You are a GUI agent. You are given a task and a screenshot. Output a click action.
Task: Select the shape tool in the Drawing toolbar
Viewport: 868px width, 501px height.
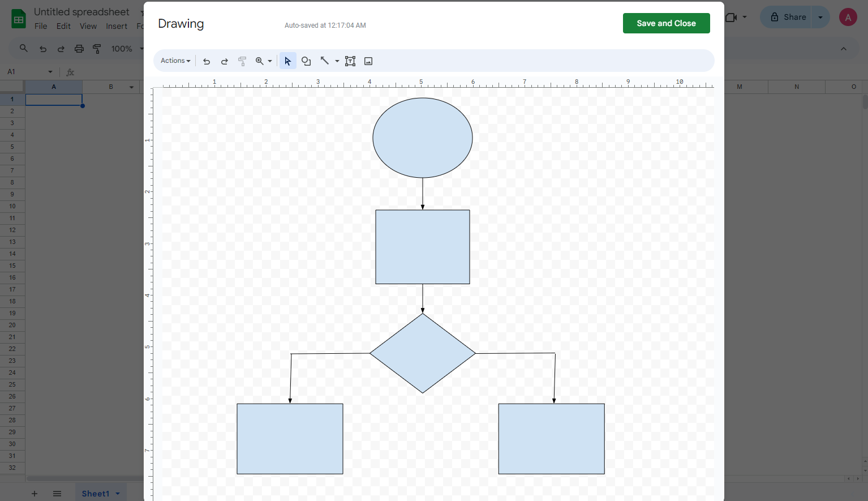[306, 61]
